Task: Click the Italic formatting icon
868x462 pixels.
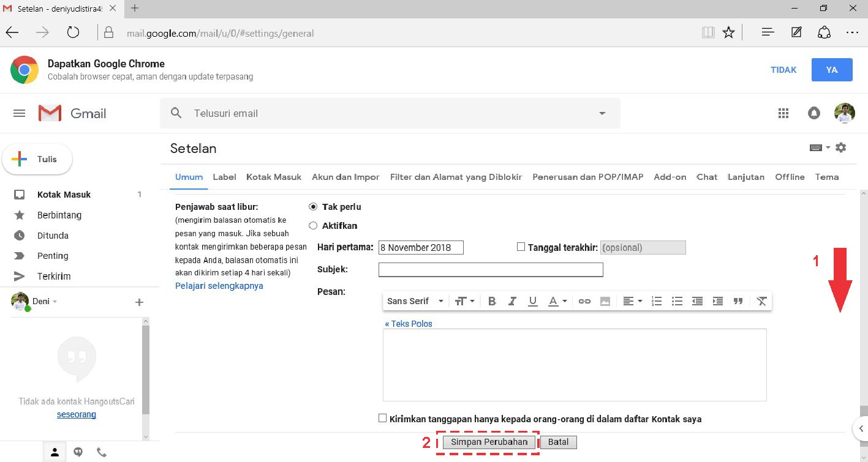Action: 512,301
